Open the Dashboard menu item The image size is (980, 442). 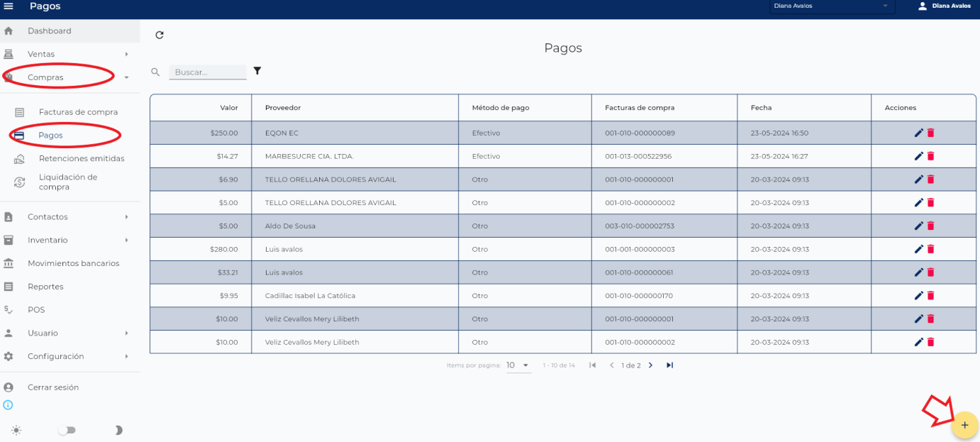[70, 31]
